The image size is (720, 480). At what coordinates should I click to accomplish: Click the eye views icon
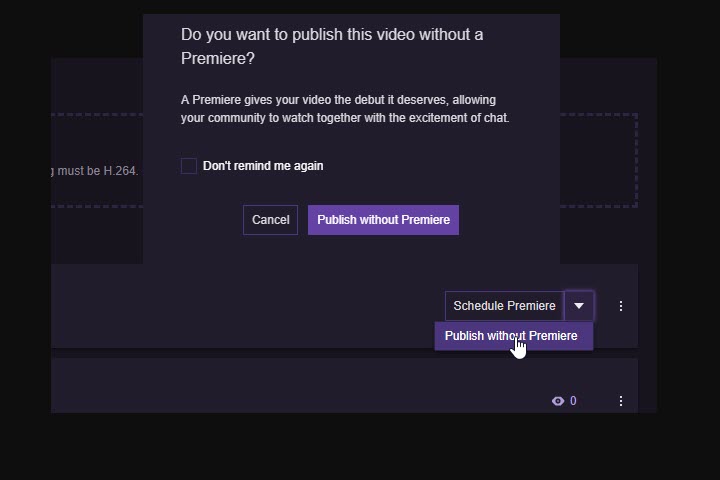(558, 401)
